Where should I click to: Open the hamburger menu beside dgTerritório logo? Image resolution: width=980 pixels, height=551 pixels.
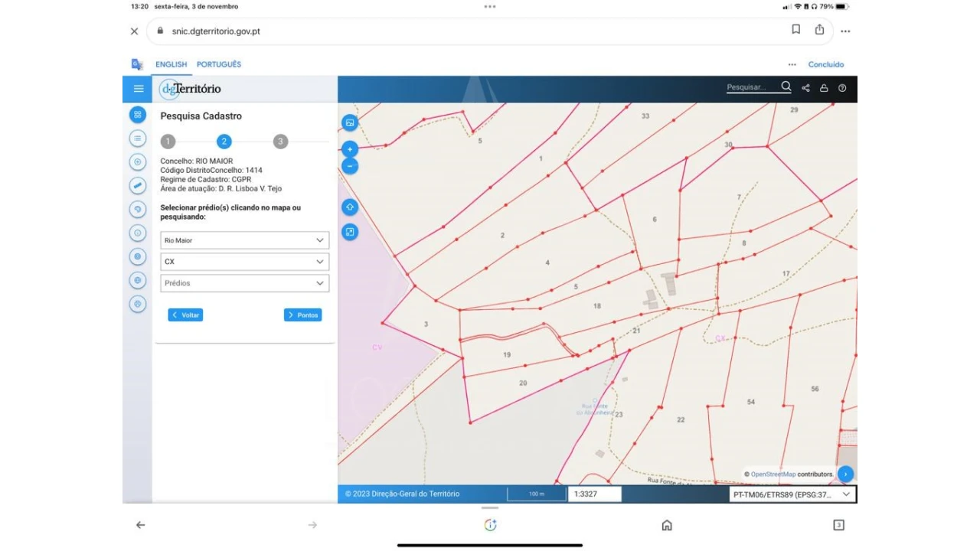pos(139,89)
